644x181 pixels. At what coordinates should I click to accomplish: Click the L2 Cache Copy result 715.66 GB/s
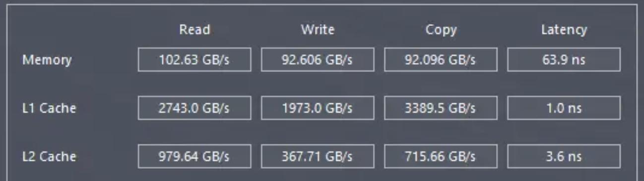click(441, 156)
